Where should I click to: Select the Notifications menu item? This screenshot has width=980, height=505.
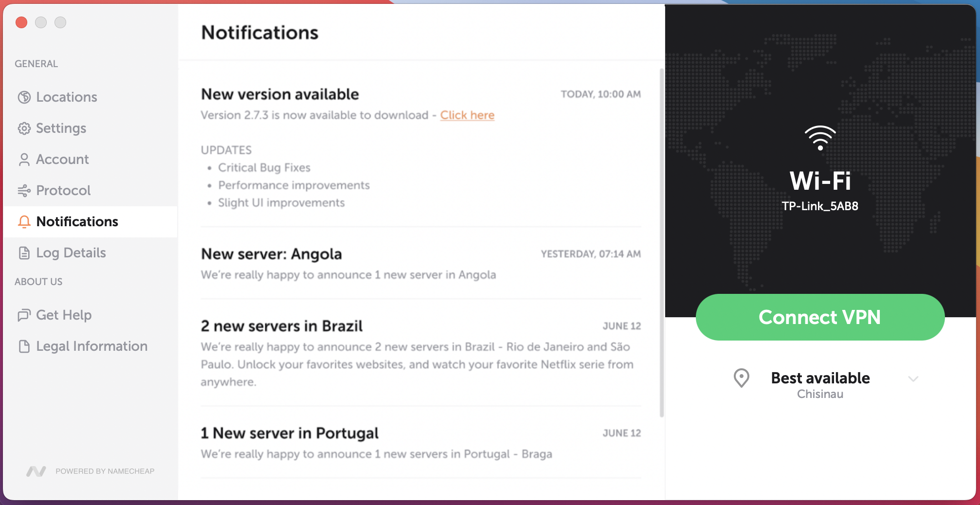point(91,222)
